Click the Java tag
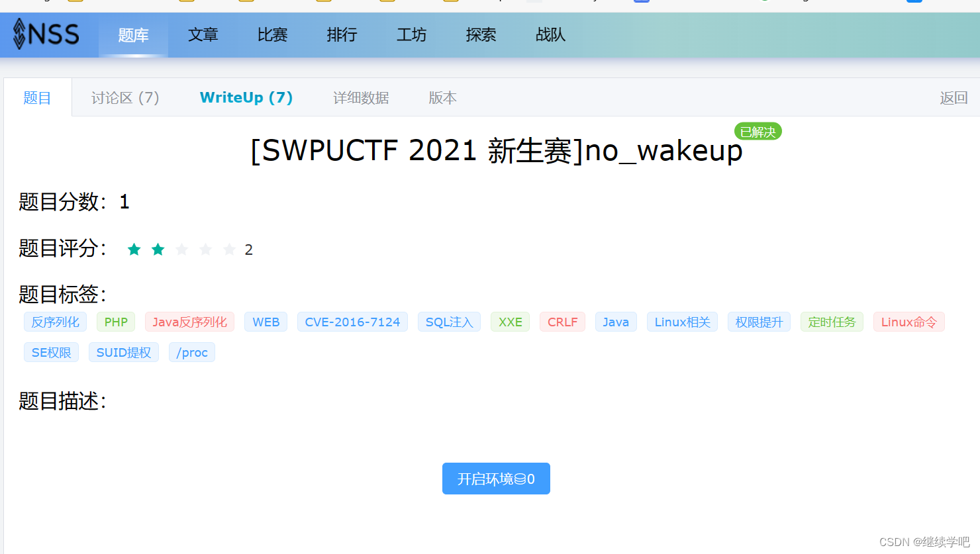Screen dimensions: 980x554 (616, 322)
